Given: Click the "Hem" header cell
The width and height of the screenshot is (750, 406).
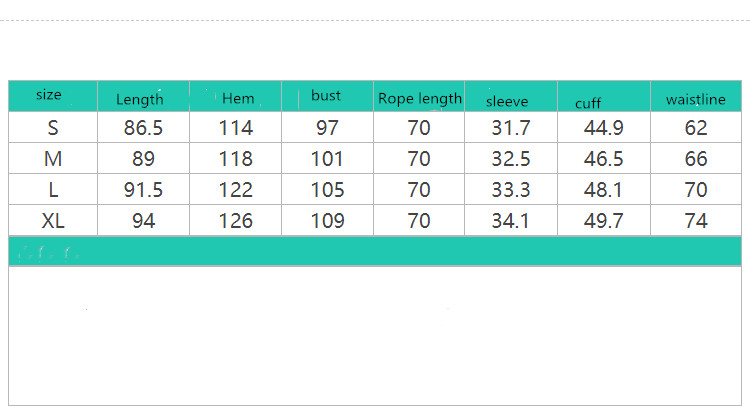Looking at the screenshot, I should 238,98.
